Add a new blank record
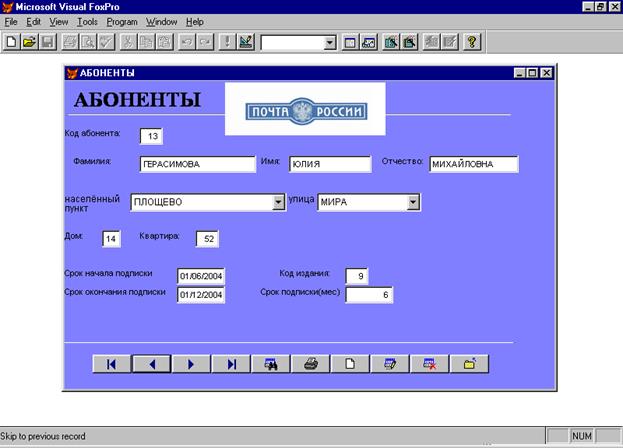623x448 pixels. pyautogui.click(x=350, y=364)
